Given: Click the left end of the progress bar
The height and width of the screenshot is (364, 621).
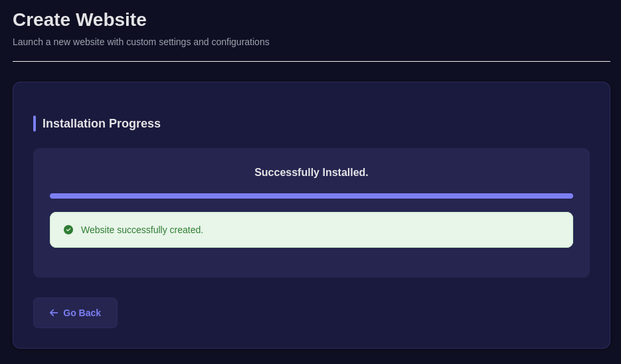Looking at the screenshot, I should 53,196.
